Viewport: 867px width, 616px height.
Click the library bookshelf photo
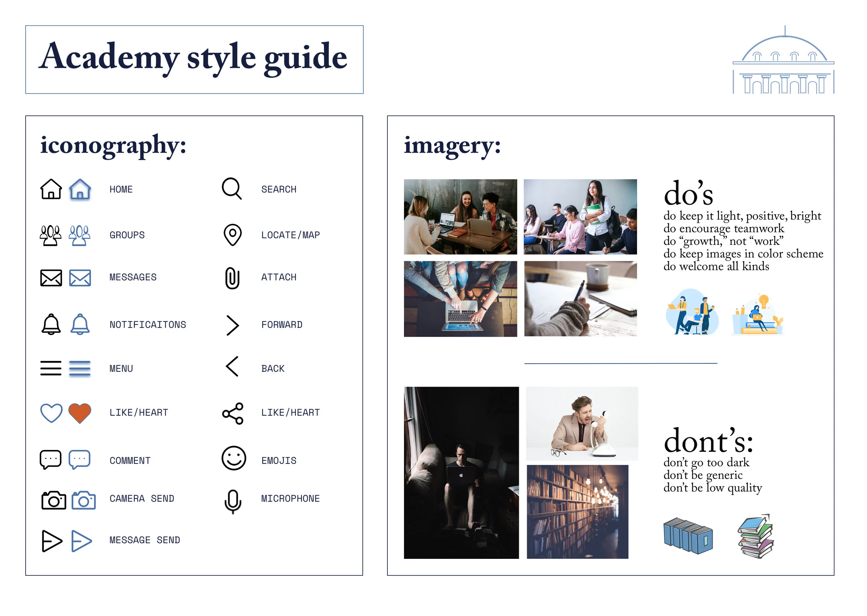click(577, 511)
